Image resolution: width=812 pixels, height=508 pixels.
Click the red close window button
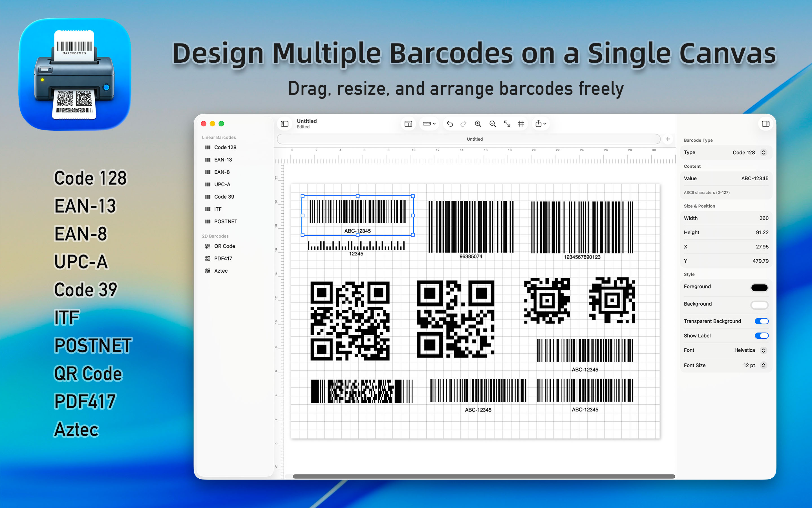[x=203, y=124]
